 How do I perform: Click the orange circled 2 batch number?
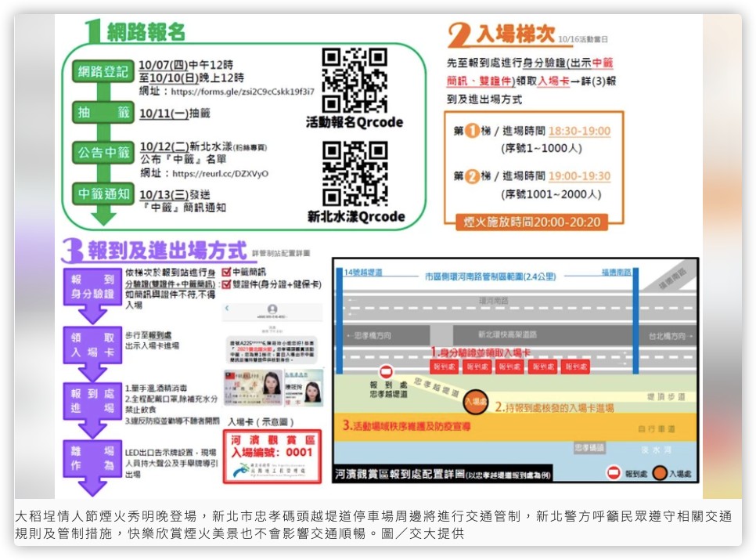[472, 176]
